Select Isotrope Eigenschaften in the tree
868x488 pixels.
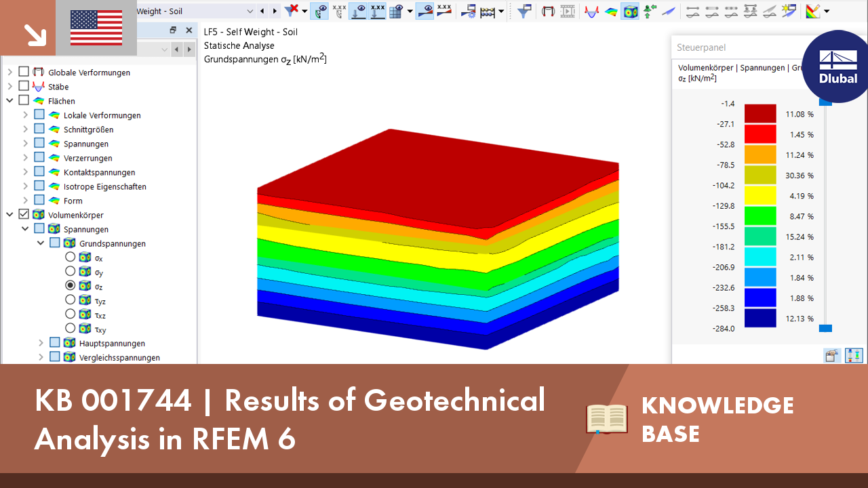[105, 186]
